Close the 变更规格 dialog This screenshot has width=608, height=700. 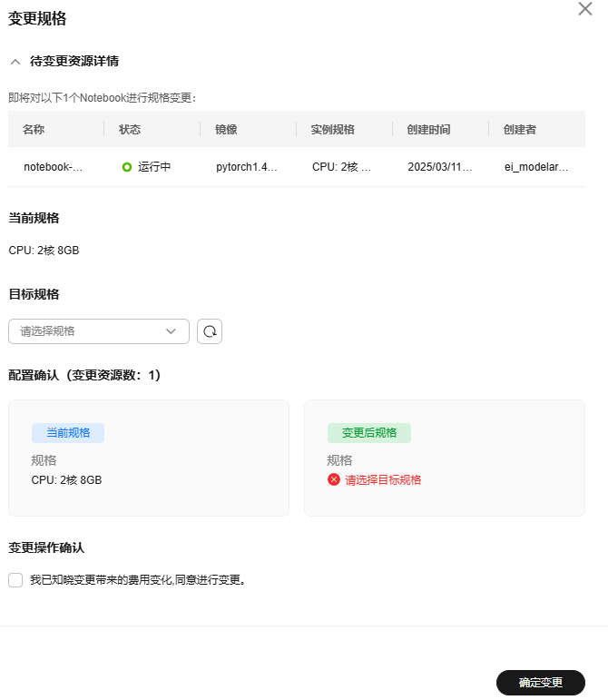pyautogui.click(x=584, y=8)
